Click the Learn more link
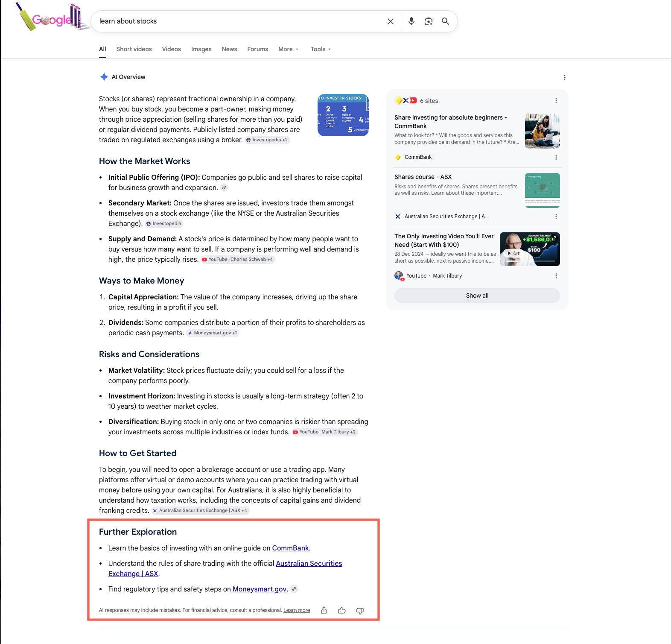The width and height of the screenshot is (671, 644). 297,610
